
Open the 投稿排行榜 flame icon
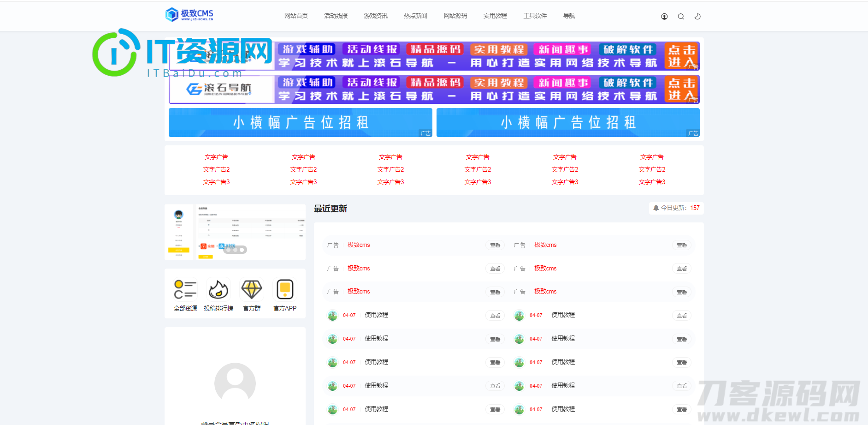[218, 289]
